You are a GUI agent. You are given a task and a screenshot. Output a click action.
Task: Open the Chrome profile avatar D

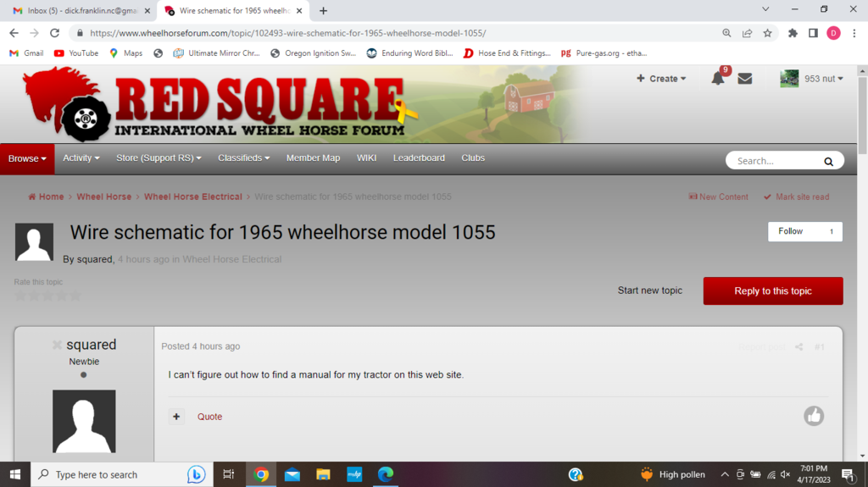(x=834, y=33)
